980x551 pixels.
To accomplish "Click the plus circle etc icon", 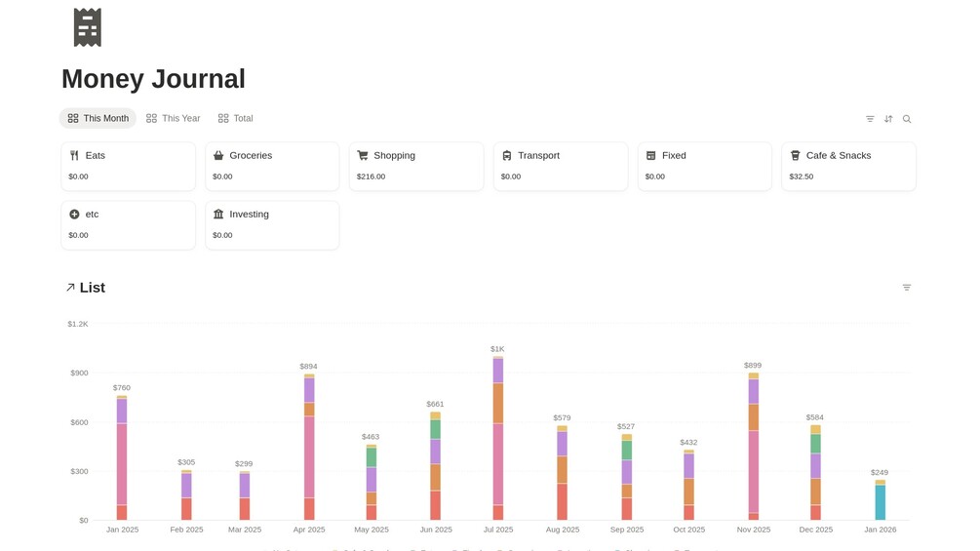I will coord(74,215).
